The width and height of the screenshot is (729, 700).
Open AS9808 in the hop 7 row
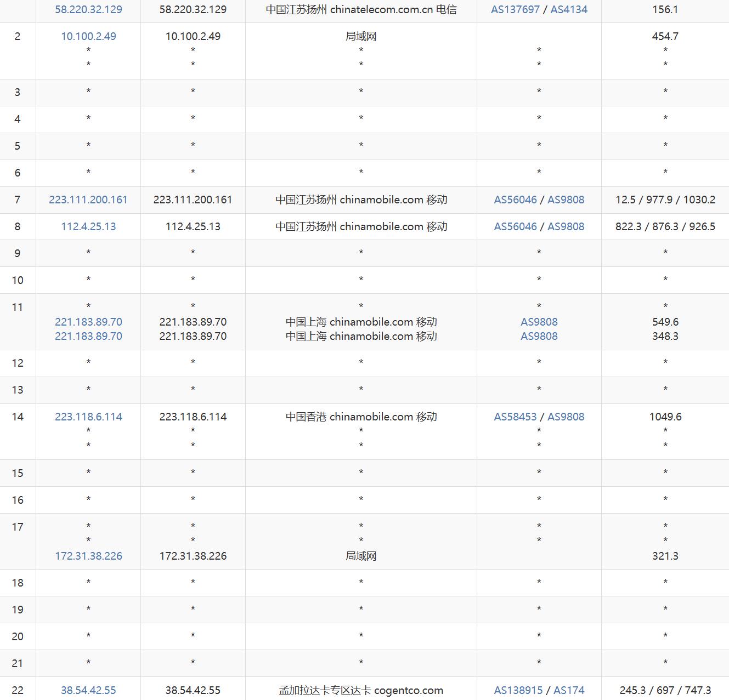(566, 200)
